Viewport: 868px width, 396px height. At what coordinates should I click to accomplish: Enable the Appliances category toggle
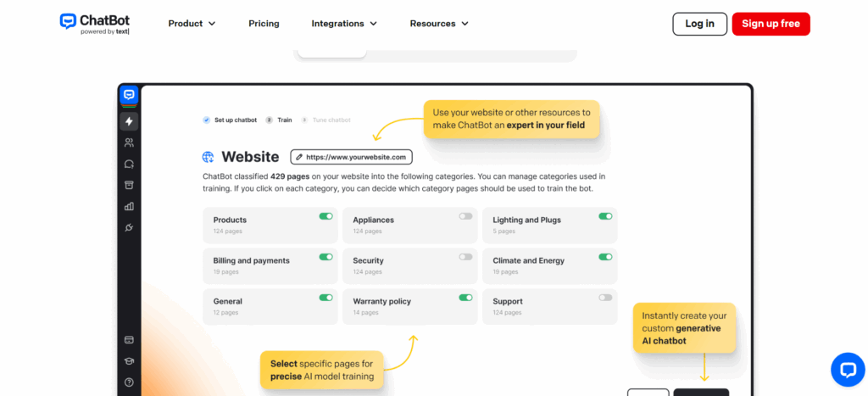point(465,216)
